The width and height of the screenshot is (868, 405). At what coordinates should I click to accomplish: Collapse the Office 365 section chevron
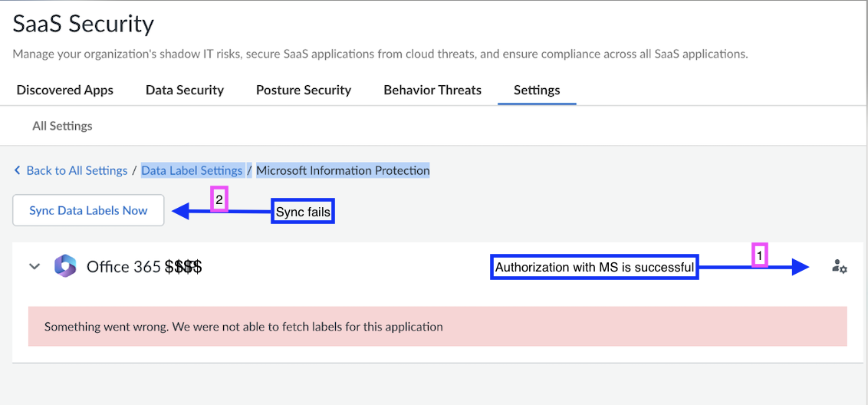click(x=35, y=266)
